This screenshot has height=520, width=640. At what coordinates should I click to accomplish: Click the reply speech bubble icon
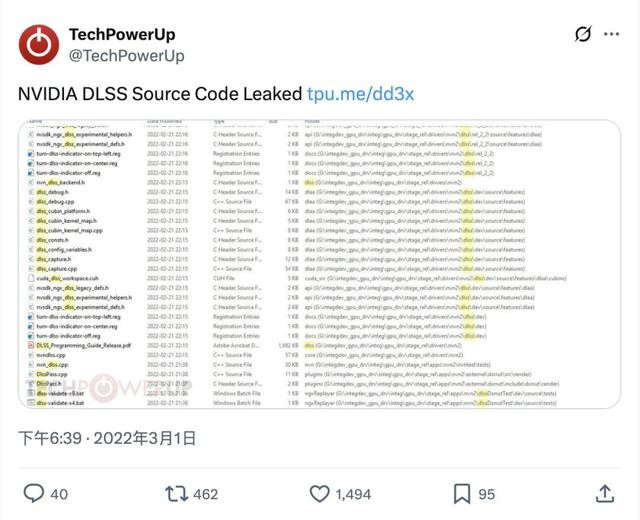[x=34, y=493]
